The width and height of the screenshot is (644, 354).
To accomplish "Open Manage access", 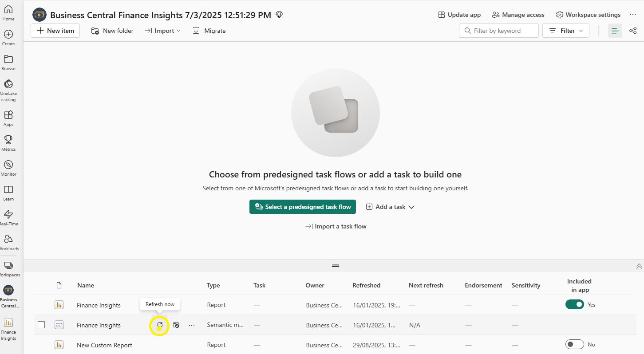I will coord(518,15).
